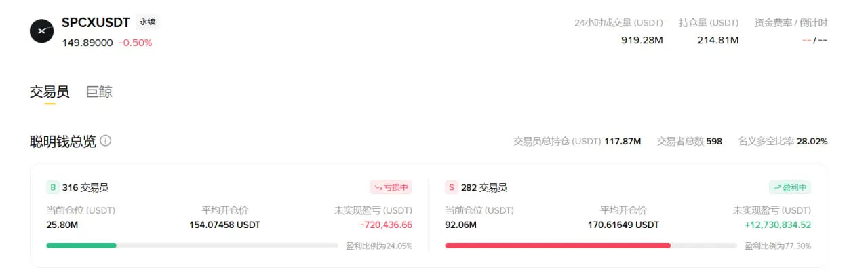Switch to the 巨鲸 tab
The height and width of the screenshot is (272, 868).
99,92
